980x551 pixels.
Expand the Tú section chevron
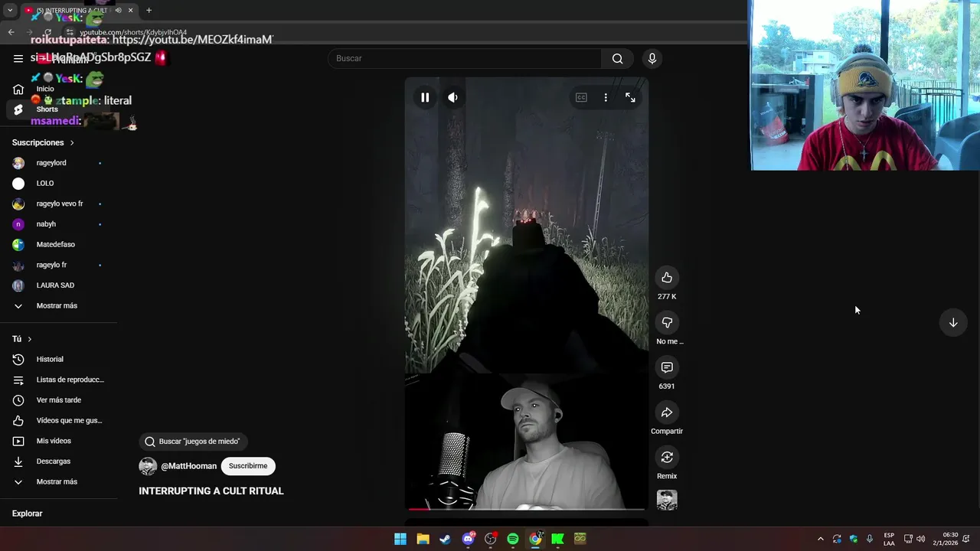(x=30, y=339)
